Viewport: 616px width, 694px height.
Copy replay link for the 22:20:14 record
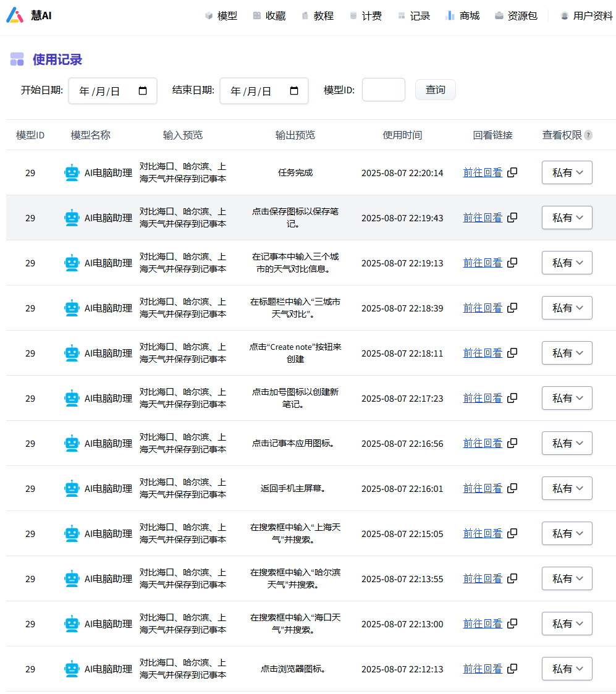[512, 172]
